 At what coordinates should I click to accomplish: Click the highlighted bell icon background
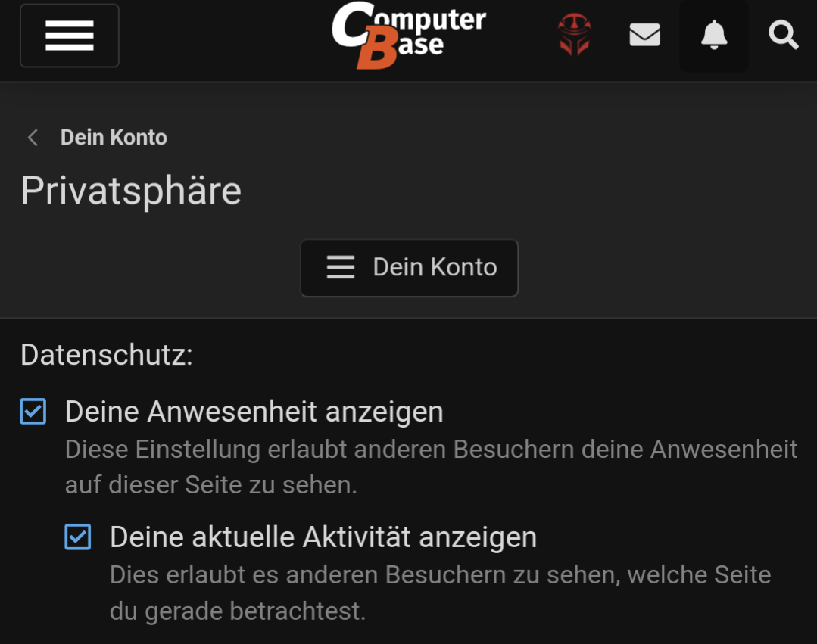coord(713,34)
